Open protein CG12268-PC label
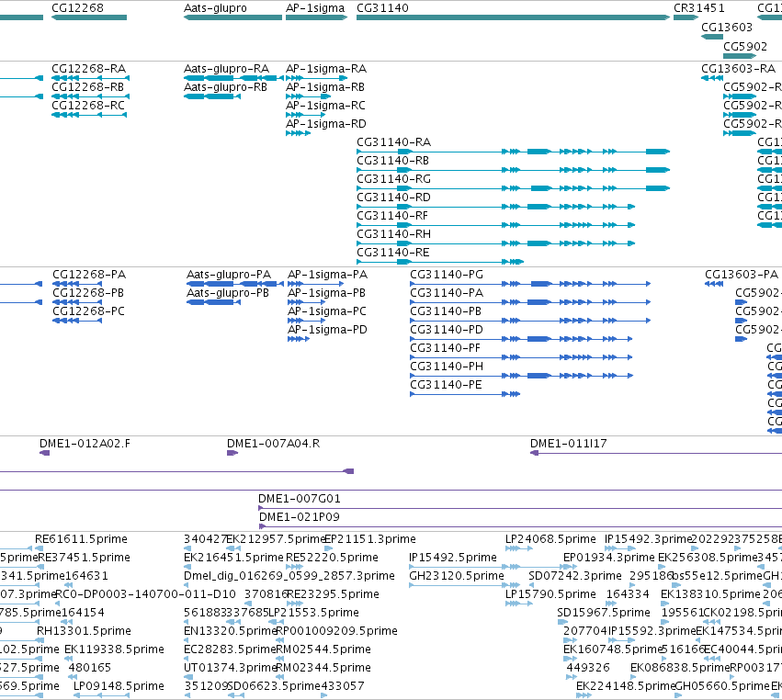782x700 pixels. tap(89, 311)
